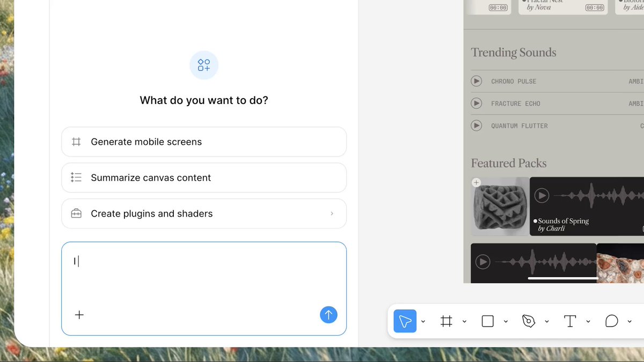Select the Move arrow tool
644x362 pixels.
click(x=405, y=321)
